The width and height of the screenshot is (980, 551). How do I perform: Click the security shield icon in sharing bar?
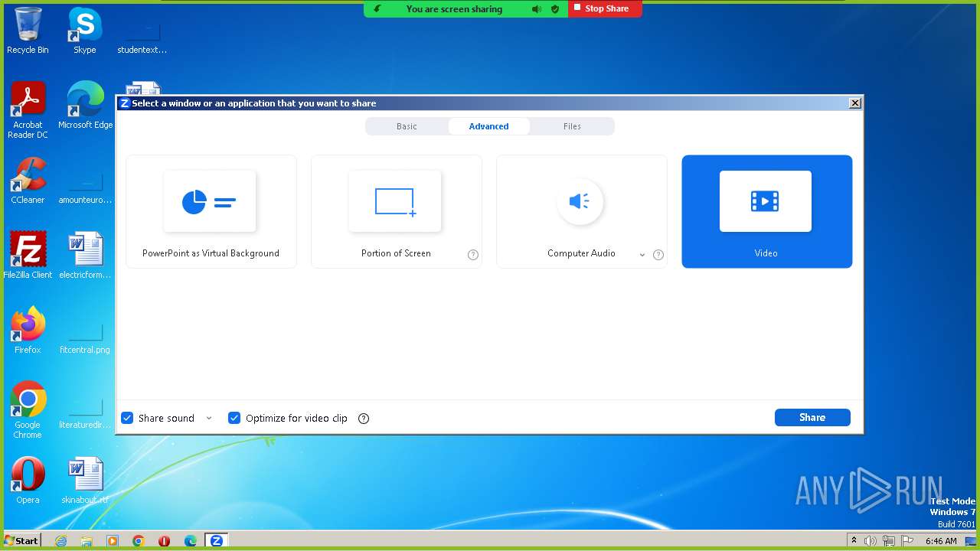pyautogui.click(x=555, y=9)
